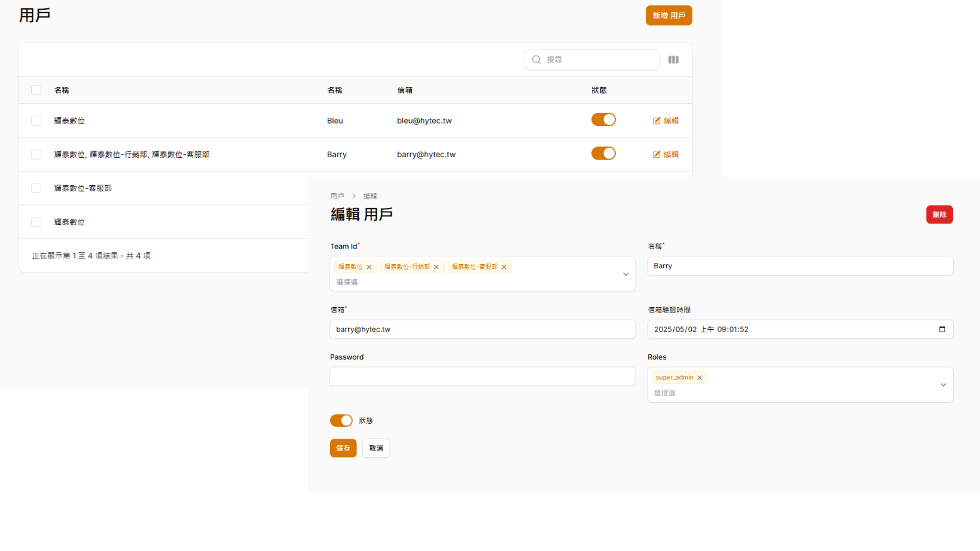Disable the 狀態 toggle in the edit form
Screen dimensions: 980x551
[341, 421]
